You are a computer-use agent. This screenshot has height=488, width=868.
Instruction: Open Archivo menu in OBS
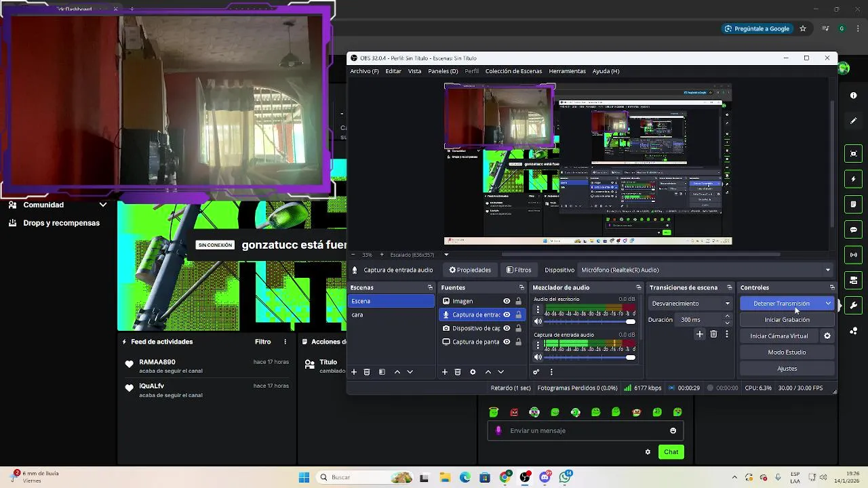pos(364,71)
